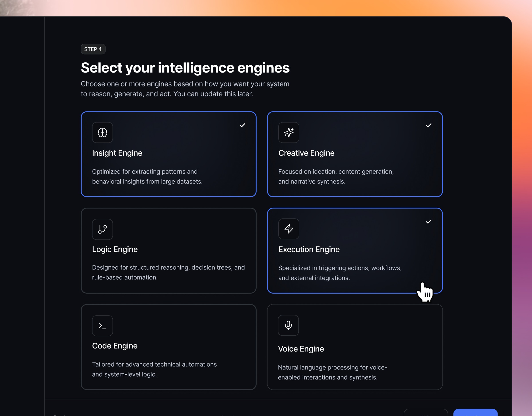Click the Execution Engine description text
Viewport: 532px width, 416px height.
[x=340, y=273]
